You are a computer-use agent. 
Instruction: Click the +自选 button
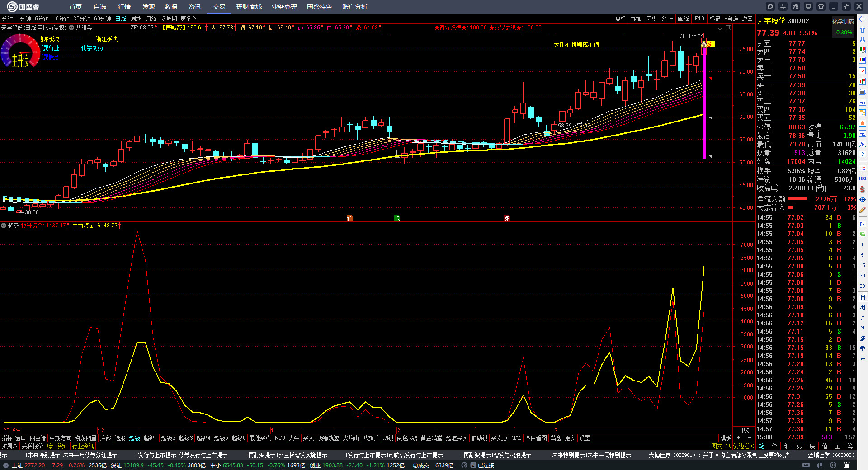point(731,19)
